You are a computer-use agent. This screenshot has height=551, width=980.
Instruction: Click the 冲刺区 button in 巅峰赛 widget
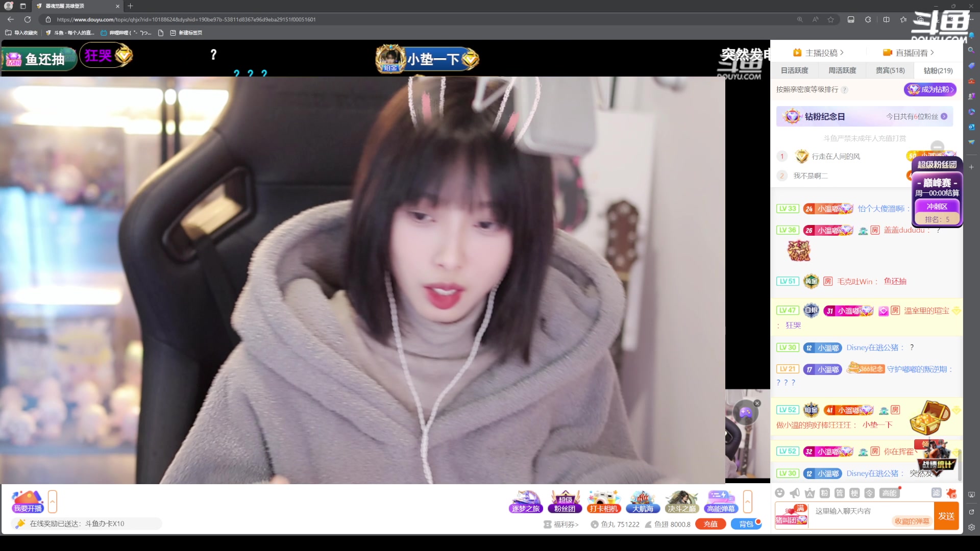[x=937, y=206]
